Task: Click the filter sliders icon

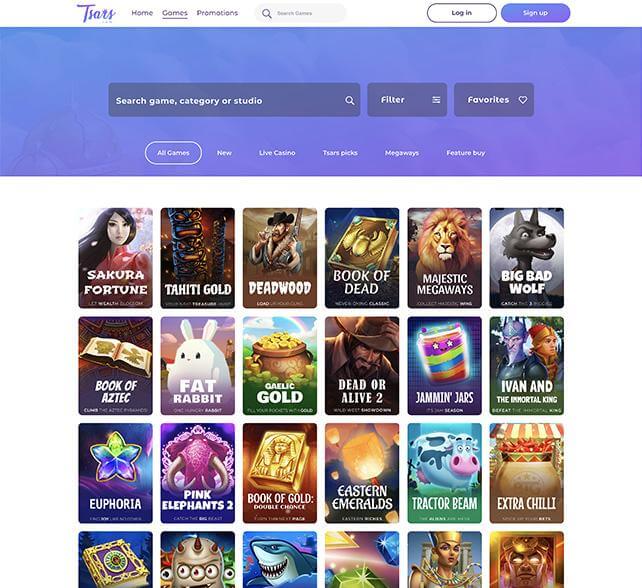Action: coord(436,100)
